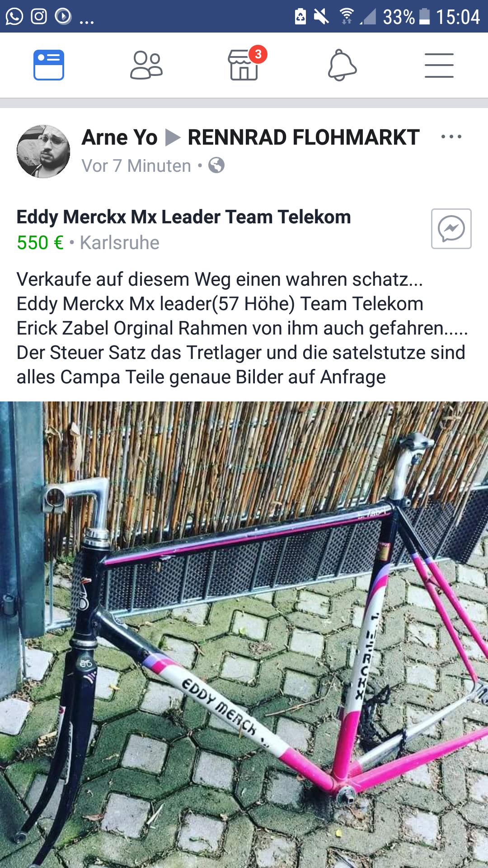488x868 pixels.
Task: Tap the public globe privacy icon
Action: tap(216, 165)
